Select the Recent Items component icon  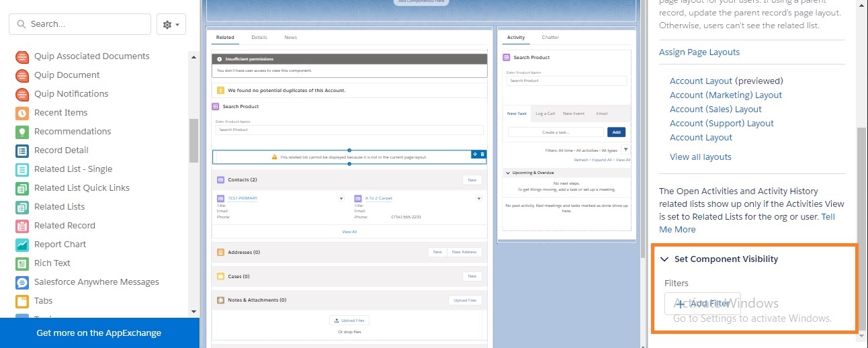tap(22, 113)
